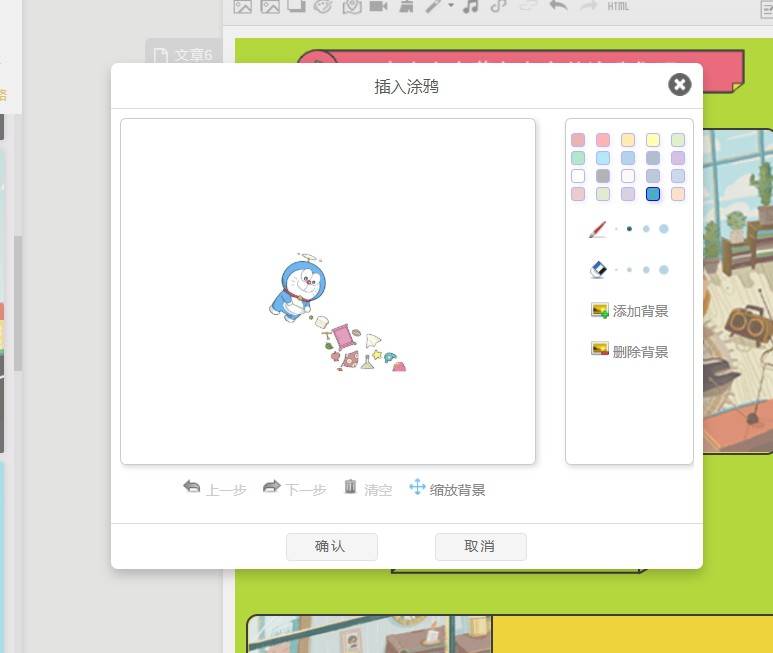Close the 插入涂鸦 dialog

click(679, 85)
